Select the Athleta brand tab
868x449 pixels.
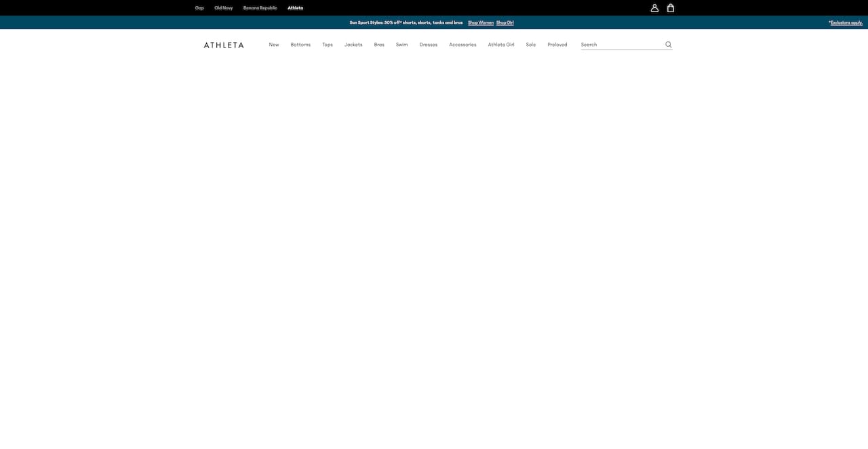click(296, 8)
